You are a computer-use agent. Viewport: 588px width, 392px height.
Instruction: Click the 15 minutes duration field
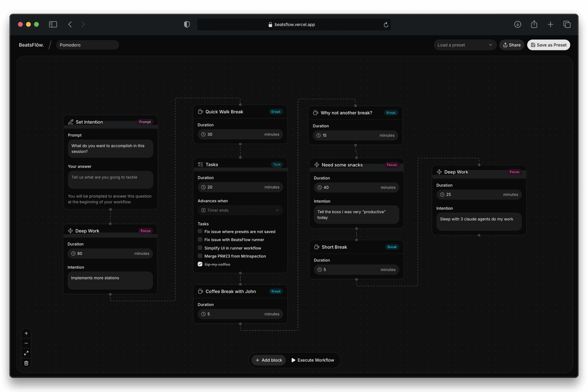point(355,135)
